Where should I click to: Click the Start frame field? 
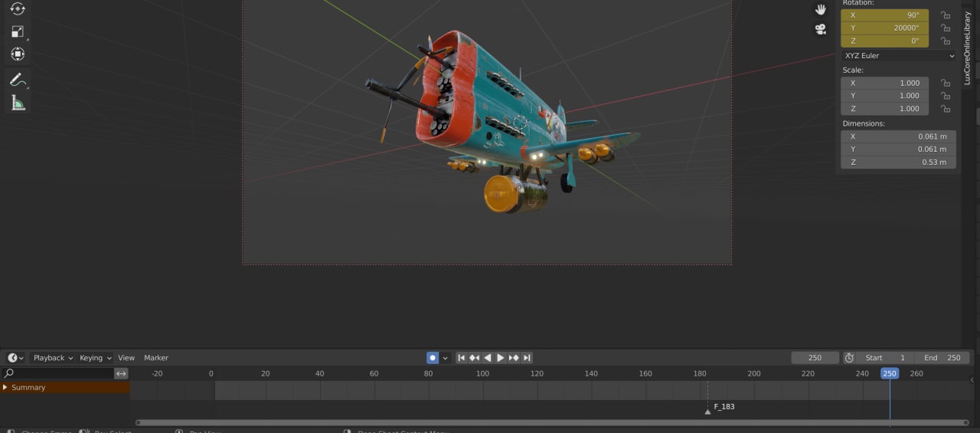885,358
